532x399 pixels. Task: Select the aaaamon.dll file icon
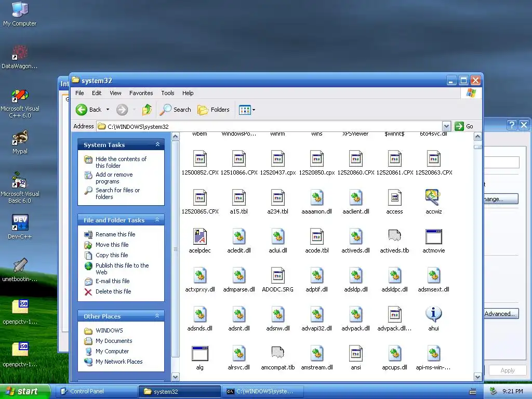[x=316, y=198]
